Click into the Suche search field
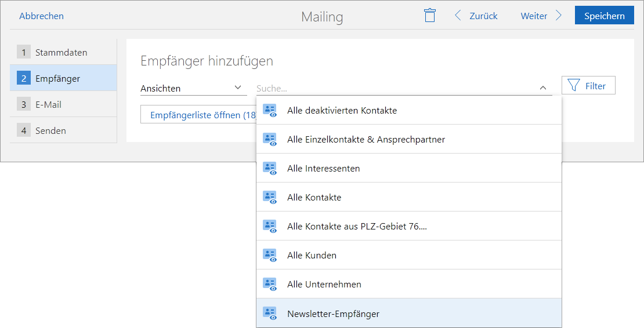Viewport: 644px width, 328px height. coord(395,88)
